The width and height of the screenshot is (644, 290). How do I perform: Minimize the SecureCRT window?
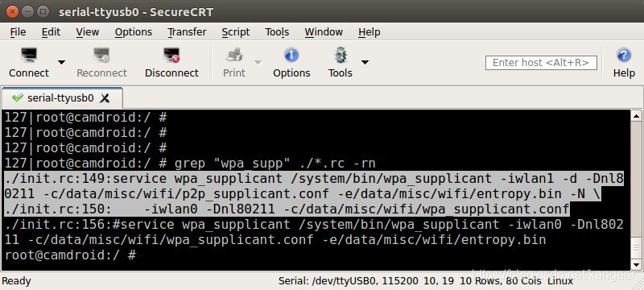coord(27,11)
